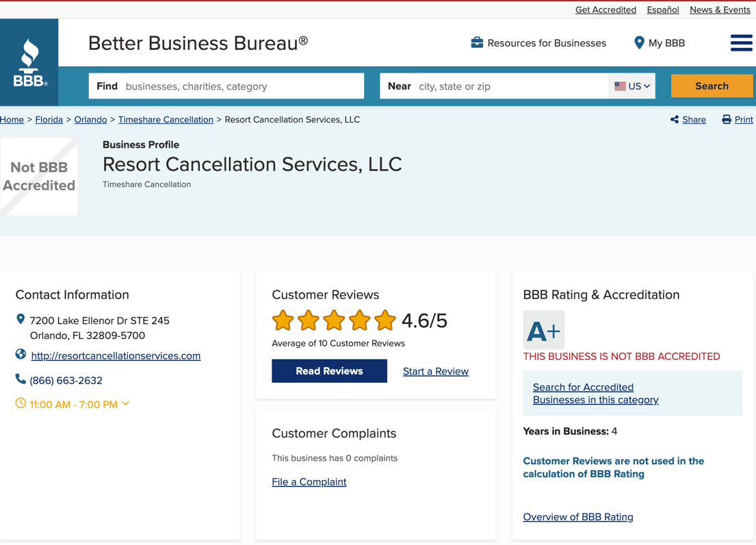Screen dimensions: 756x545
Task: Click the globe icon beside website link
Action: (x=21, y=355)
